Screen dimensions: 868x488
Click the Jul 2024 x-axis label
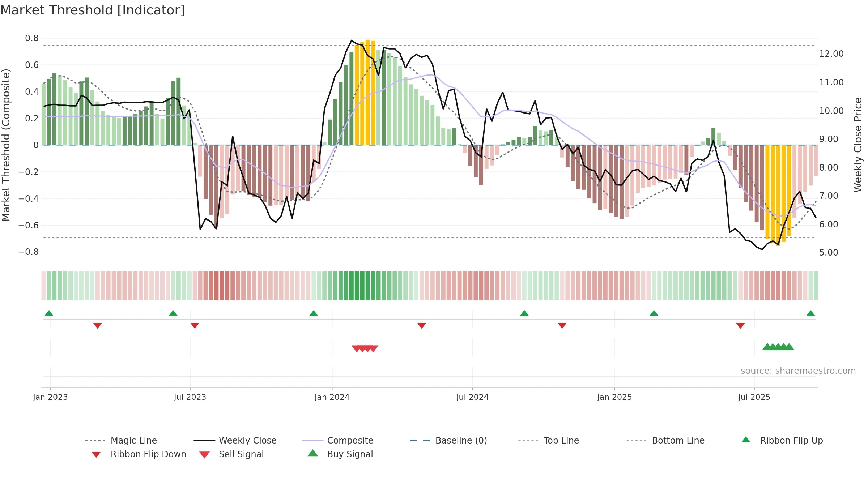pos(472,397)
